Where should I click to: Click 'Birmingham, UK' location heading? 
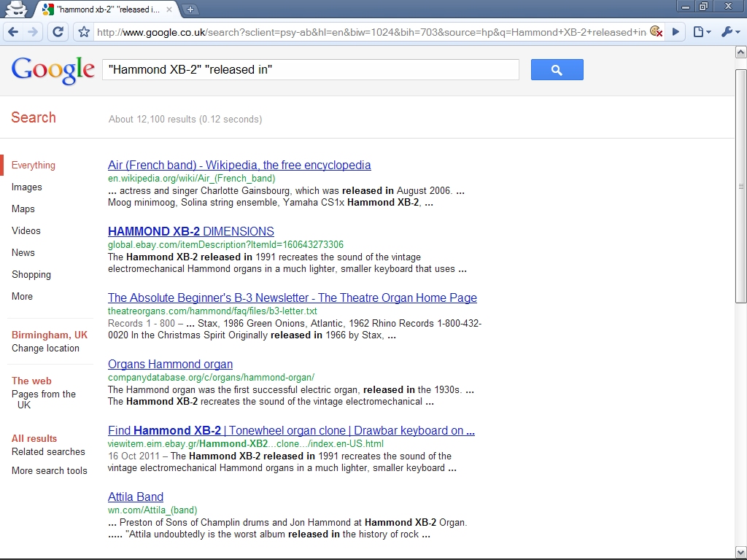click(x=50, y=335)
